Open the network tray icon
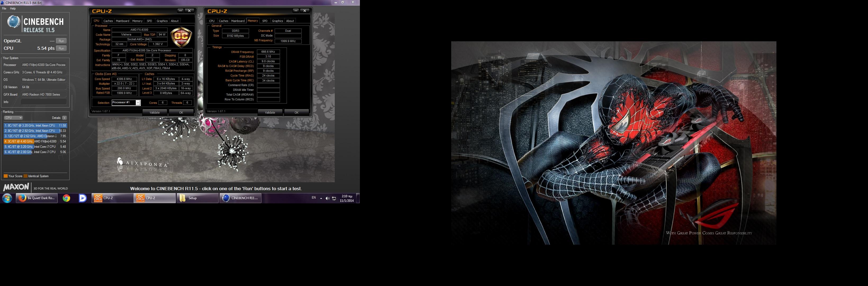The height and width of the screenshot is (286, 868). pos(334,198)
